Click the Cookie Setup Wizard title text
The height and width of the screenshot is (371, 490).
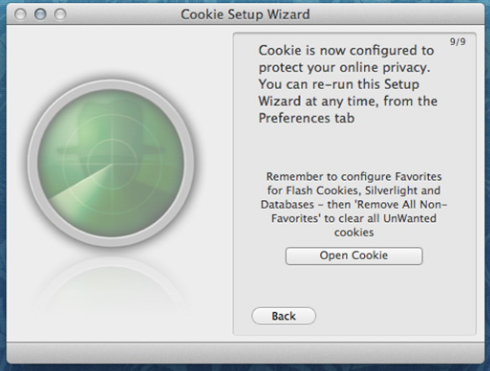coord(245,14)
